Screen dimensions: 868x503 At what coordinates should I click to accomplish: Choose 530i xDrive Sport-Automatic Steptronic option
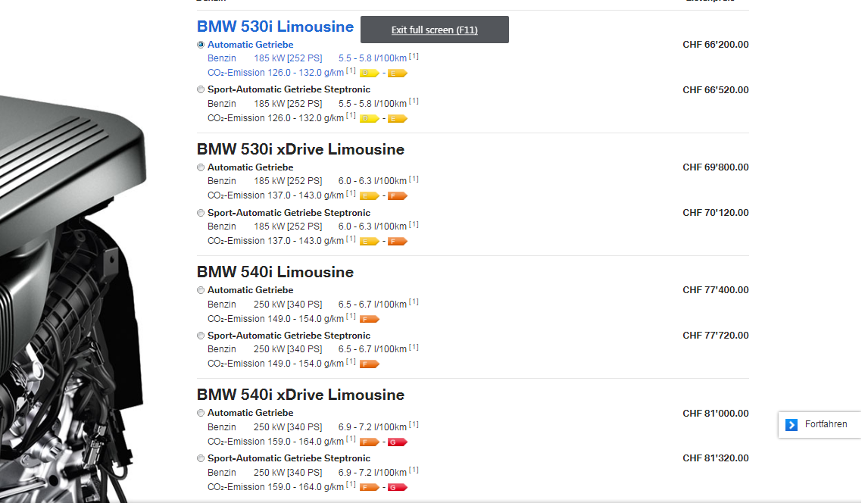click(x=201, y=213)
